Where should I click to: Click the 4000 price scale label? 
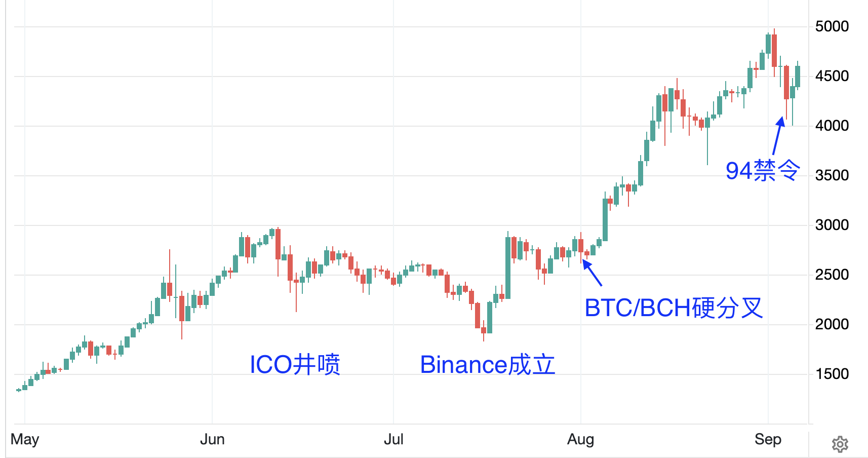tap(832, 126)
